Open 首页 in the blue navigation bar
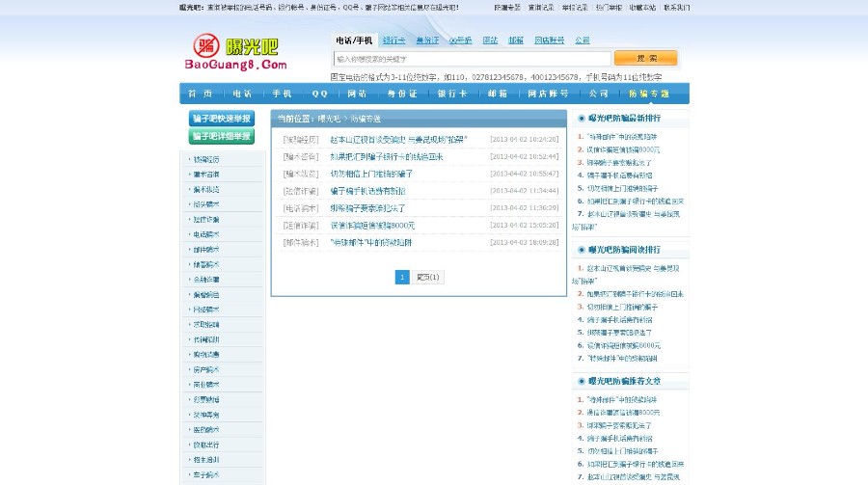This screenshot has width=868, height=485. tap(200, 94)
